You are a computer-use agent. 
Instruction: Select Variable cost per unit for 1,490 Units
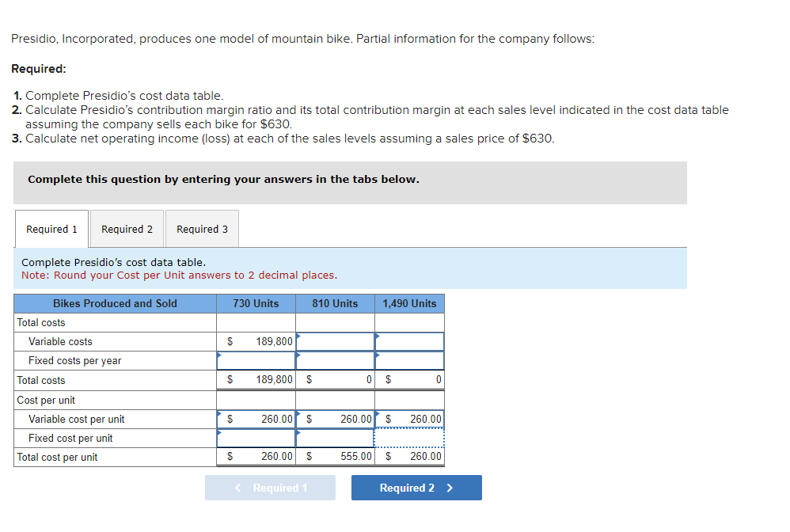[x=409, y=419]
